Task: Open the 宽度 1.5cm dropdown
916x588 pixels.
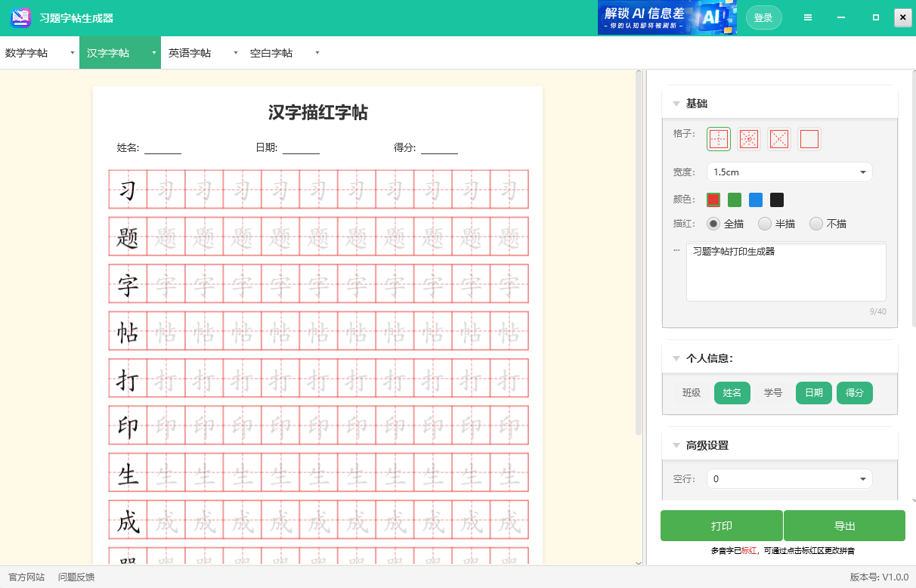Action: (788, 172)
